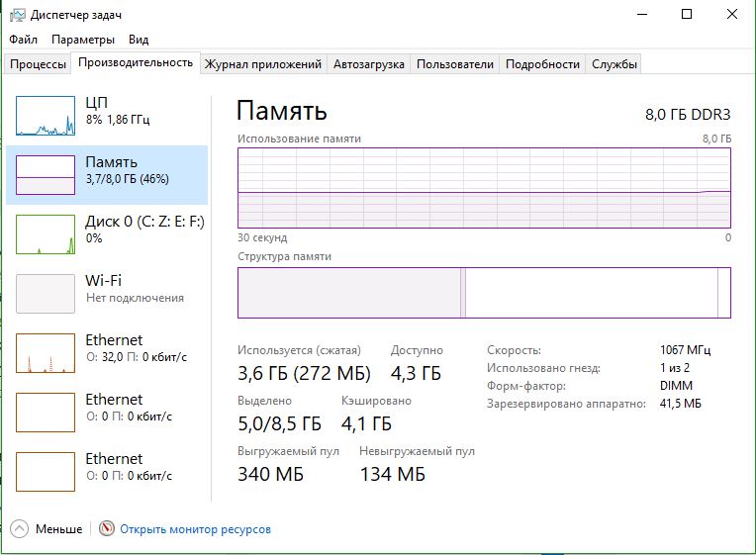Click the Доступно 4,3 ГБ value
Viewport: 756px width, 555px height.
pyautogui.click(x=416, y=373)
